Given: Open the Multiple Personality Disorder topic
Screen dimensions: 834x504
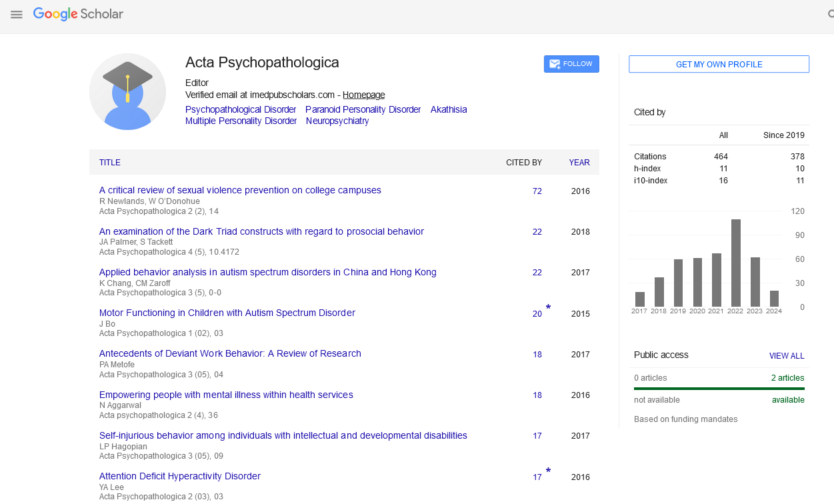Looking at the screenshot, I should coord(241,121).
